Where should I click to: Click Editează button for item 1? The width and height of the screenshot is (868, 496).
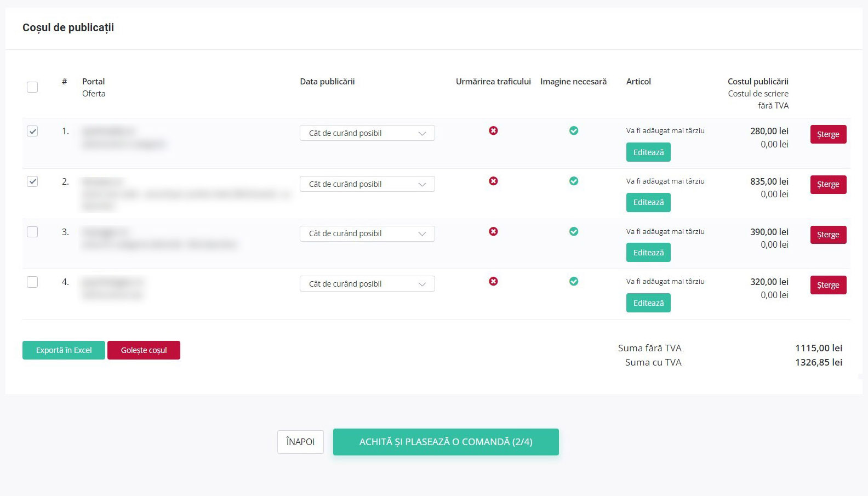(648, 152)
